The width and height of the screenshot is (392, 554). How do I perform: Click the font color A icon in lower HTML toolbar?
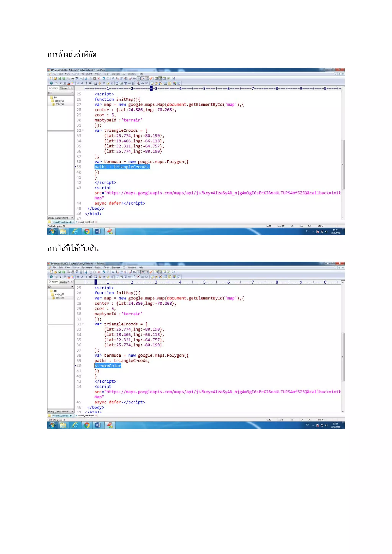point(69,277)
